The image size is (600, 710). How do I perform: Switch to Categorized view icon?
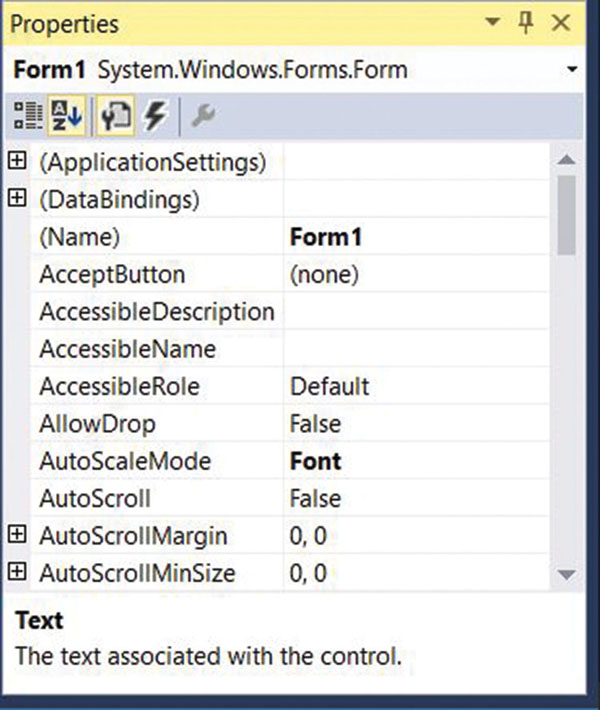[x=27, y=117]
